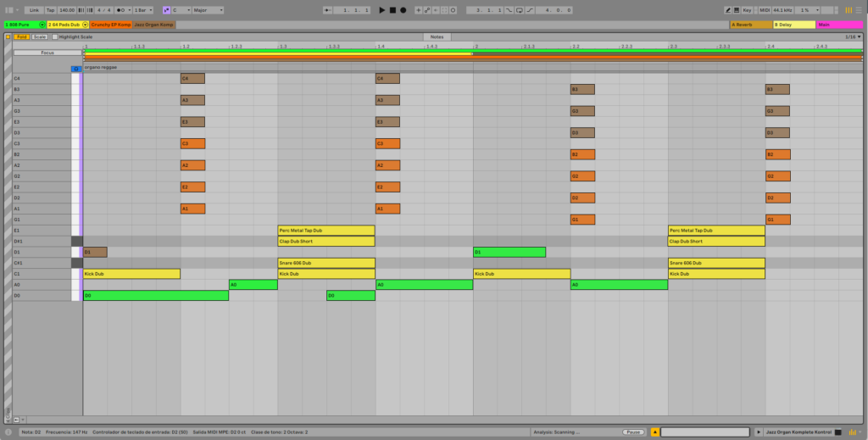Click the Pause analysis button
The height and width of the screenshot is (440, 868).
click(633, 432)
